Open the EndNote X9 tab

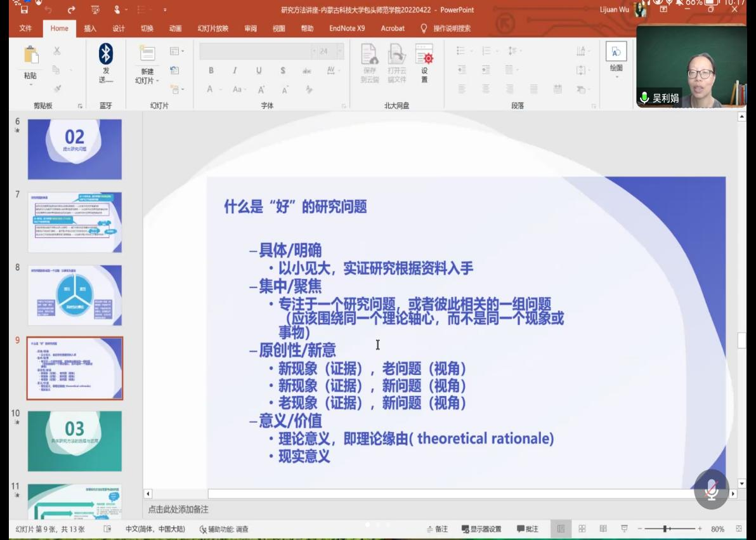pyautogui.click(x=347, y=29)
